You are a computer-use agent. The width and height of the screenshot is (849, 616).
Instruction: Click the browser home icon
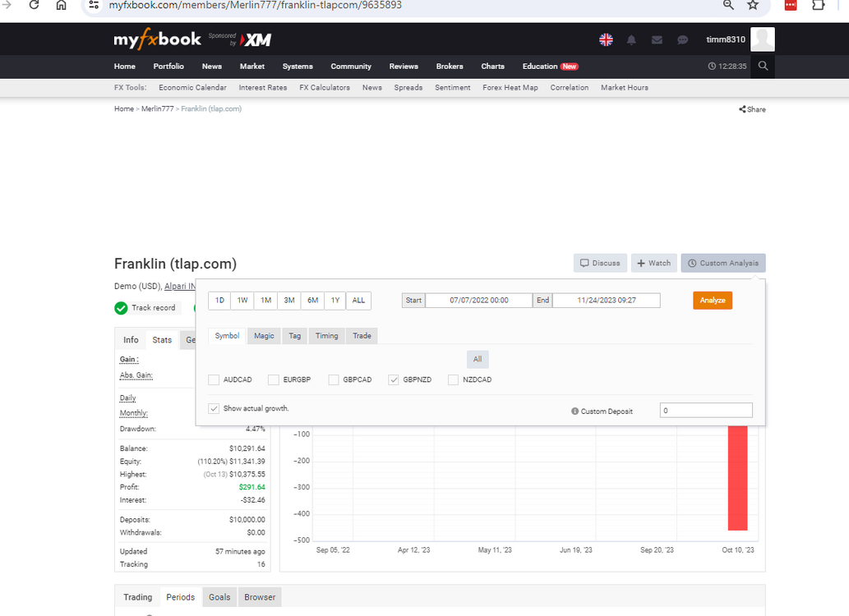click(x=61, y=5)
